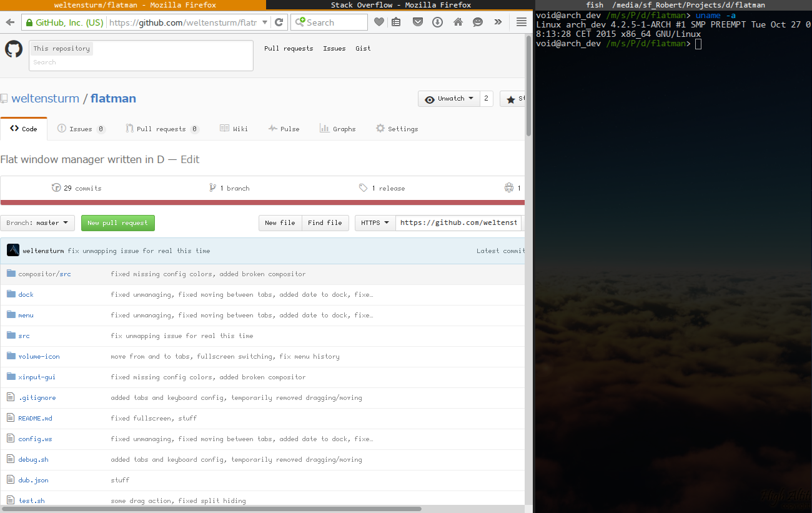Image resolution: width=812 pixels, height=513 pixels.
Task: Click the New pull request button
Action: point(117,222)
